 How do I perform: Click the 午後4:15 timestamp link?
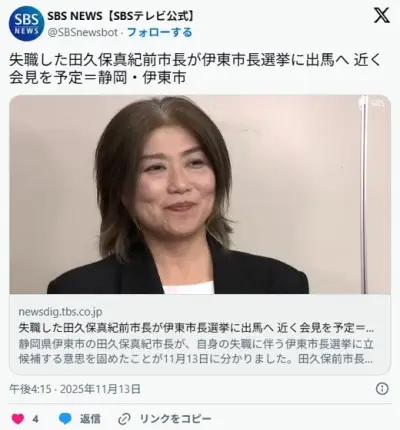click(30, 389)
